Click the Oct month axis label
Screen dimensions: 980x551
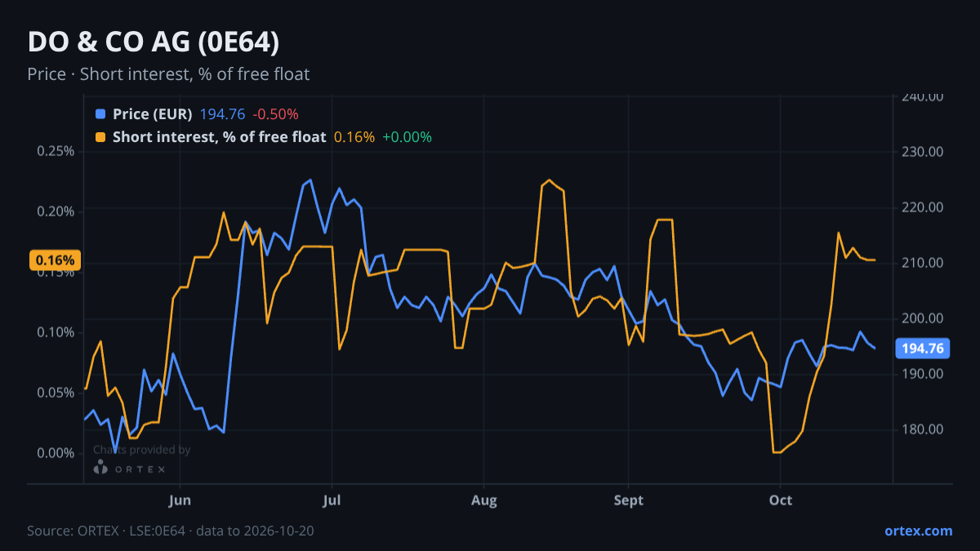click(x=781, y=500)
